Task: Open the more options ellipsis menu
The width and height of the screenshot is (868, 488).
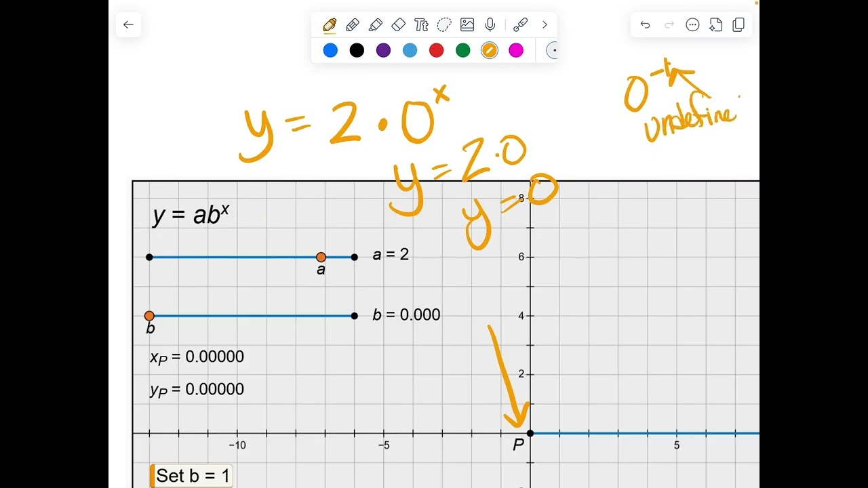Action: point(692,25)
